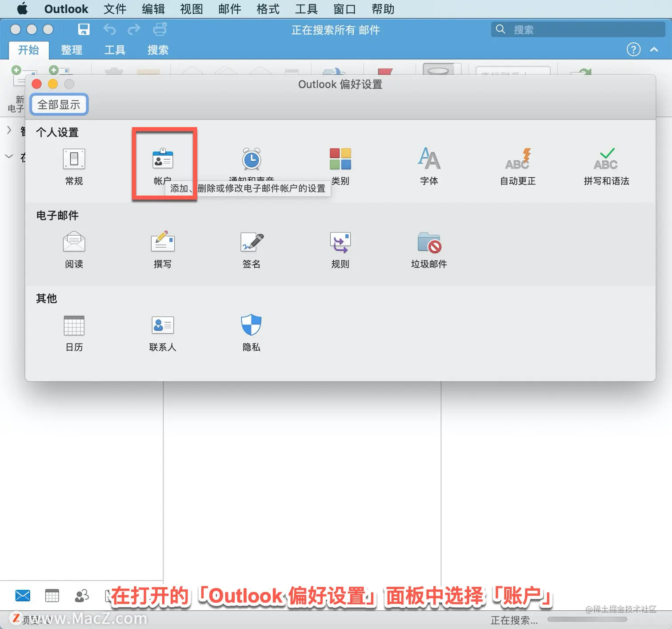Image resolution: width=672 pixels, height=629 pixels.
Task: Click the search progress bar in status bar
Action: (x=587, y=619)
